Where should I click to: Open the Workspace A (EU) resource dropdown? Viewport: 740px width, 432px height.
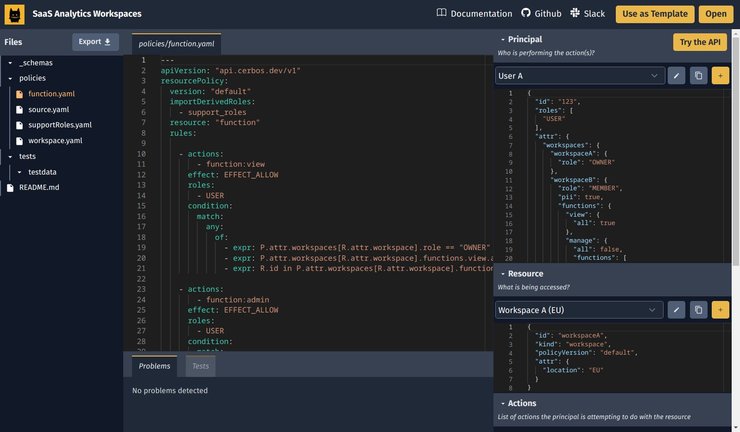[x=580, y=310]
